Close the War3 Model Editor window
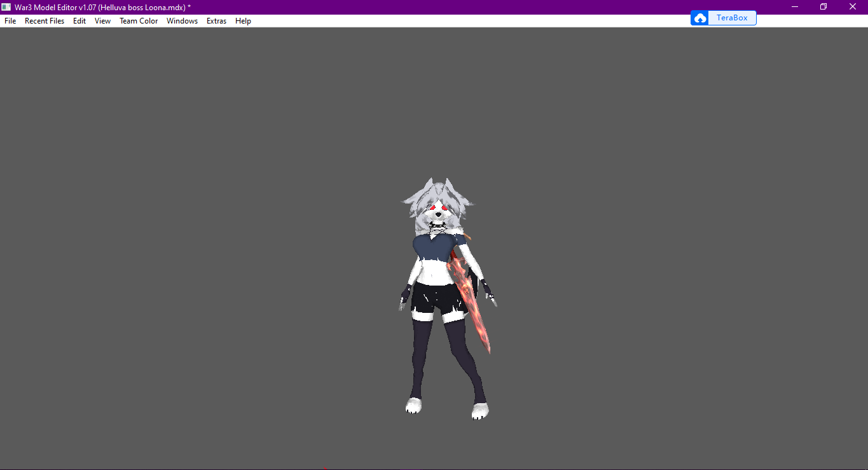Screen dimensions: 868x470 (853, 7)
